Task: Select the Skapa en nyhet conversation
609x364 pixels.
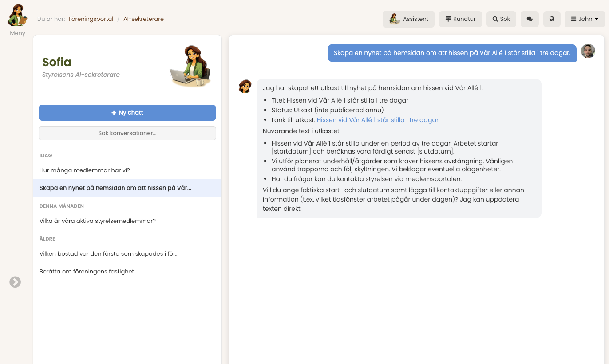Action: pyautogui.click(x=115, y=188)
